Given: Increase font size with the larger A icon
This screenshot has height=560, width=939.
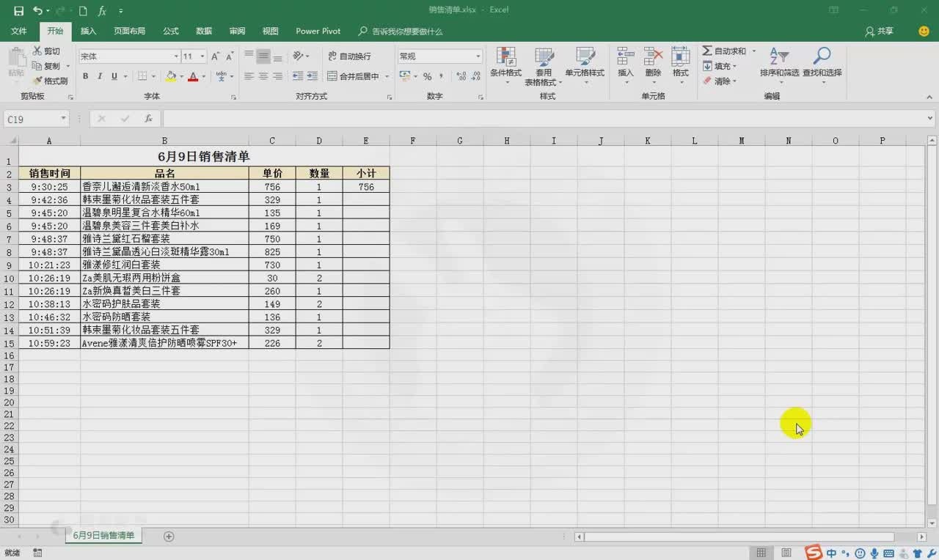Looking at the screenshot, I should click(x=216, y=56).
